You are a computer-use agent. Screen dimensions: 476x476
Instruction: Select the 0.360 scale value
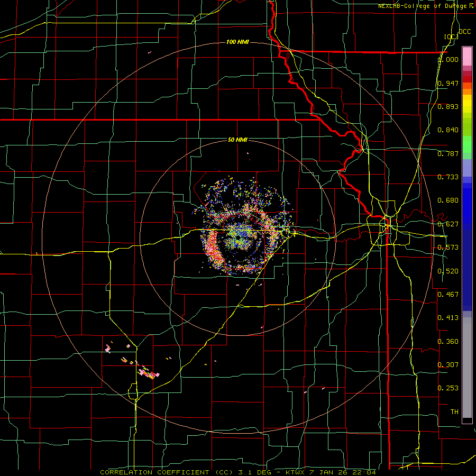pos(448,341)
